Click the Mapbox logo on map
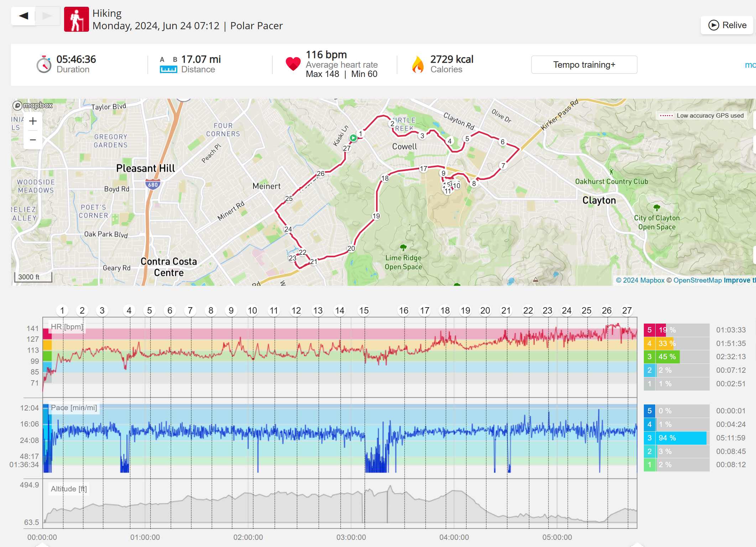 tap(33, 105)
